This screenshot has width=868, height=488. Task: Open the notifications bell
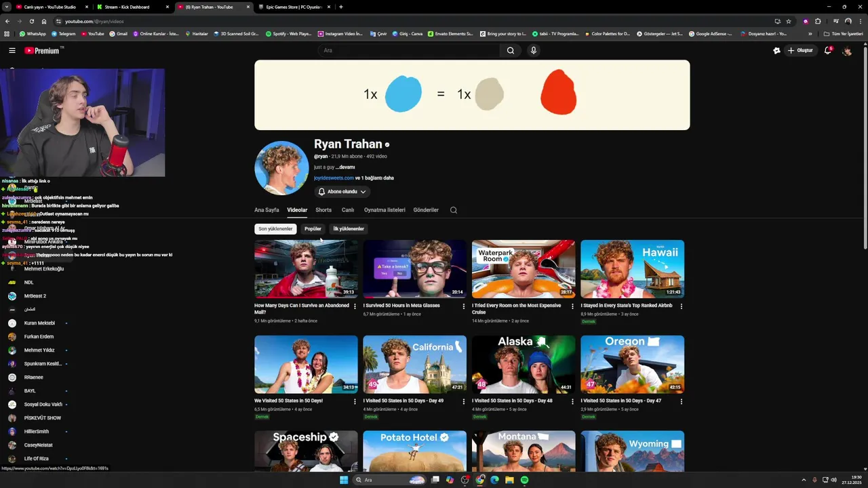point(827,50)
